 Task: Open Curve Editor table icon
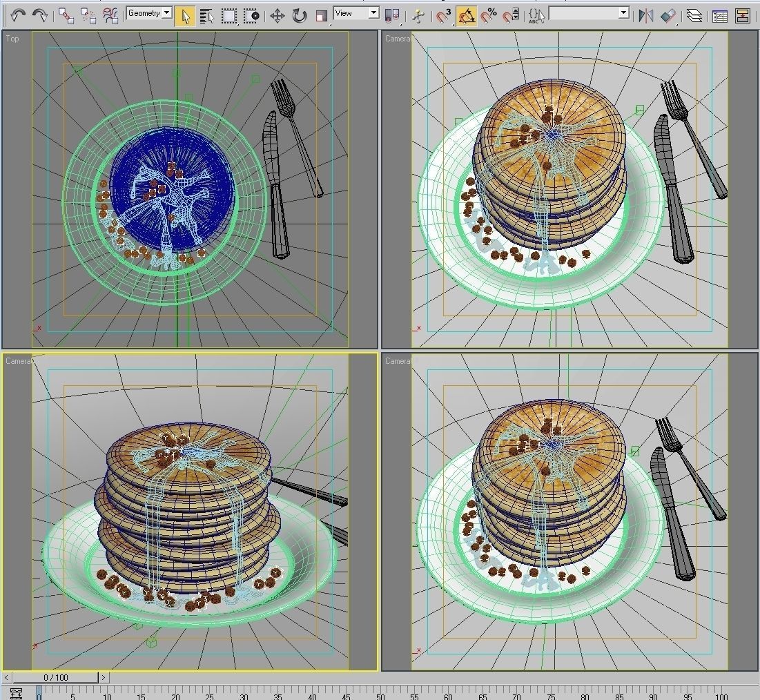click(x=720, y=17)
